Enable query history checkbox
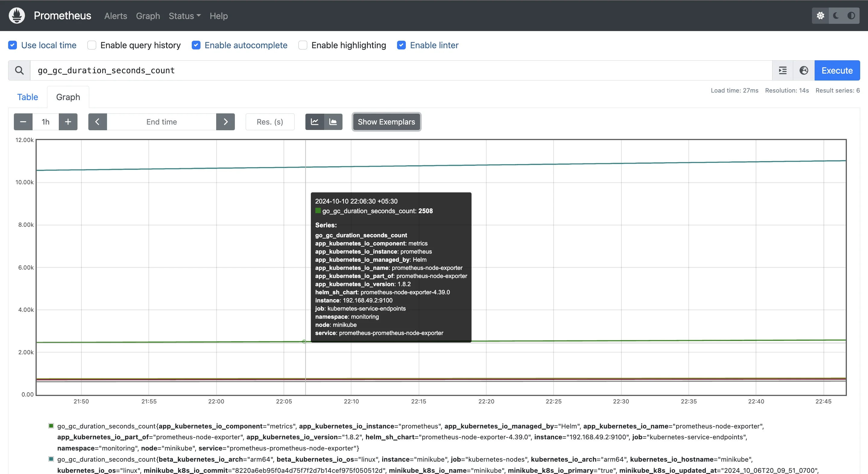 [x=92, y=45]
